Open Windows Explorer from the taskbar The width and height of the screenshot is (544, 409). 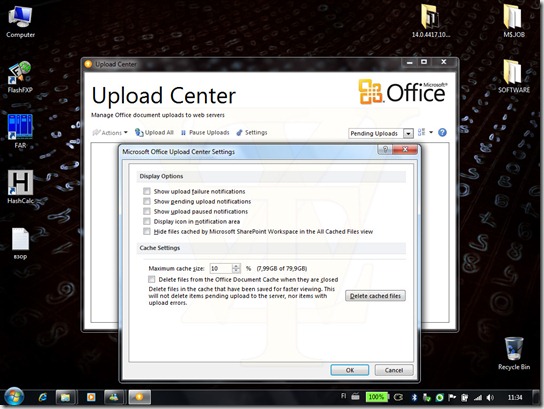click(x=65, y=397)
